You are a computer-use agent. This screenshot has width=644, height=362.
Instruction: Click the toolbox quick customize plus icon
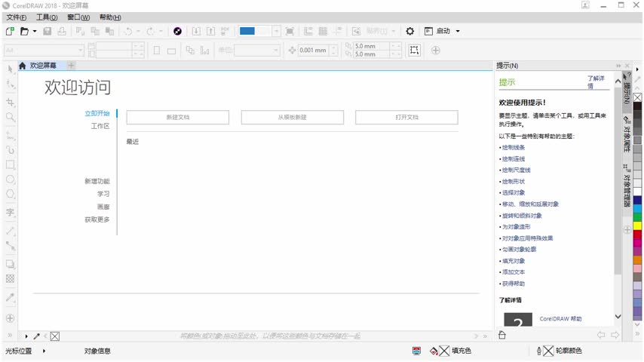(x=11, y=318)
